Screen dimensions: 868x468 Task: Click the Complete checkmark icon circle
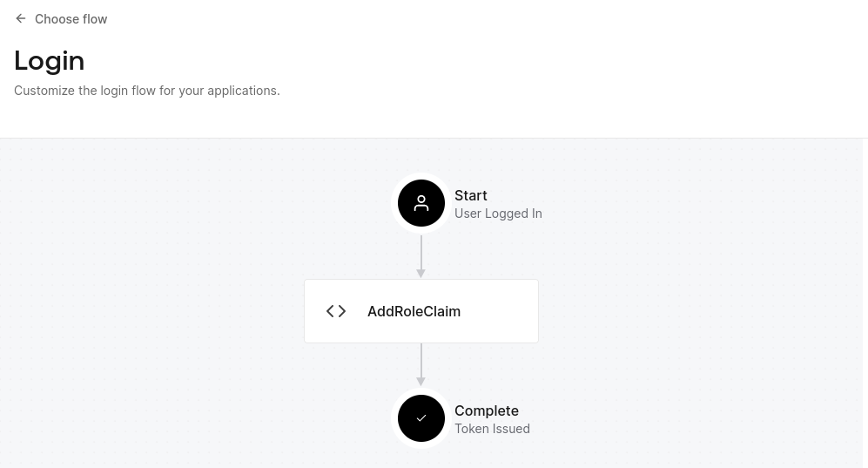[x=421, y=418]
